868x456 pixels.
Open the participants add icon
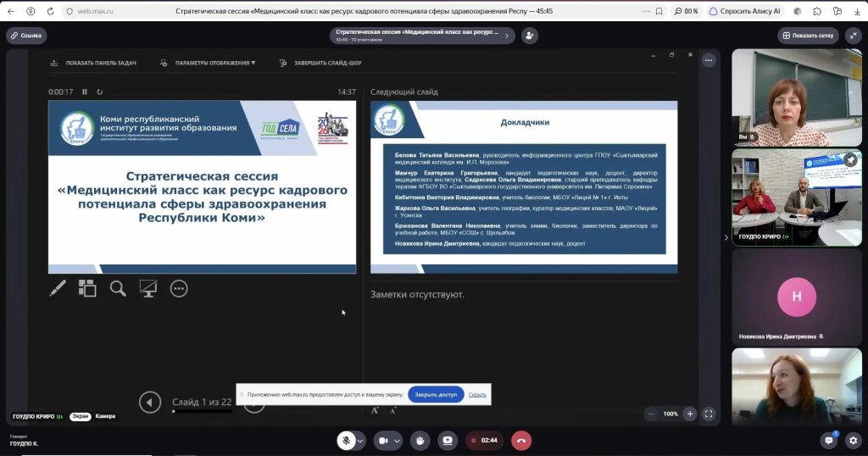pyautogui.click(x=530, y=36)
